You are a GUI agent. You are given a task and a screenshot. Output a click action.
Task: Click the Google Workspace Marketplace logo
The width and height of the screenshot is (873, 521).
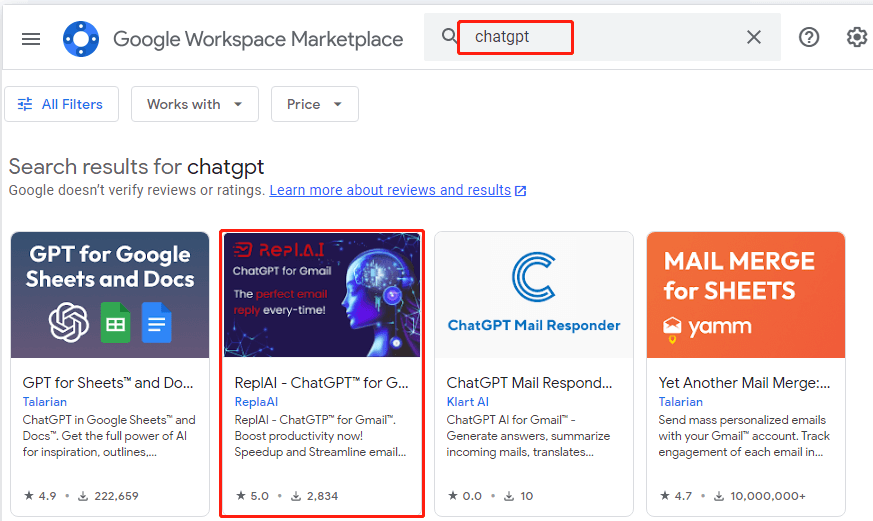coord(81,39)
